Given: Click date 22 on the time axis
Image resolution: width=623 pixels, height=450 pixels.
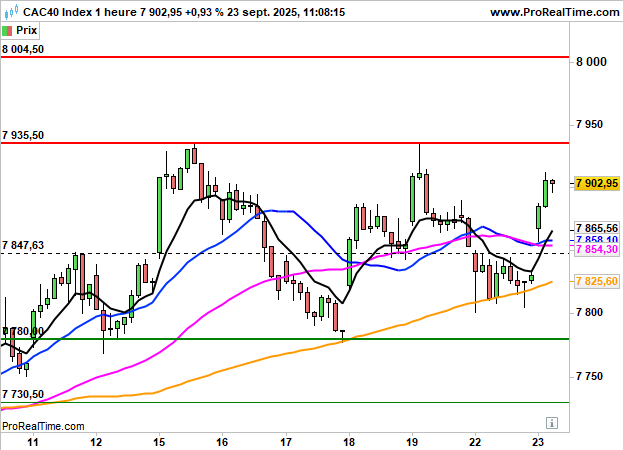Looking at the screenshot, I should [475, 442].
